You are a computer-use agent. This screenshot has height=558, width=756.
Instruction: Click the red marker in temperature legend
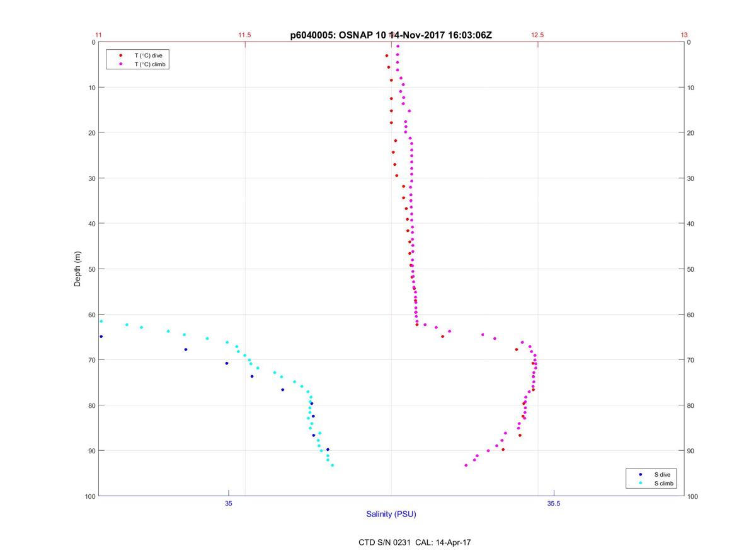pyautogui.click(x=121, y=55)
